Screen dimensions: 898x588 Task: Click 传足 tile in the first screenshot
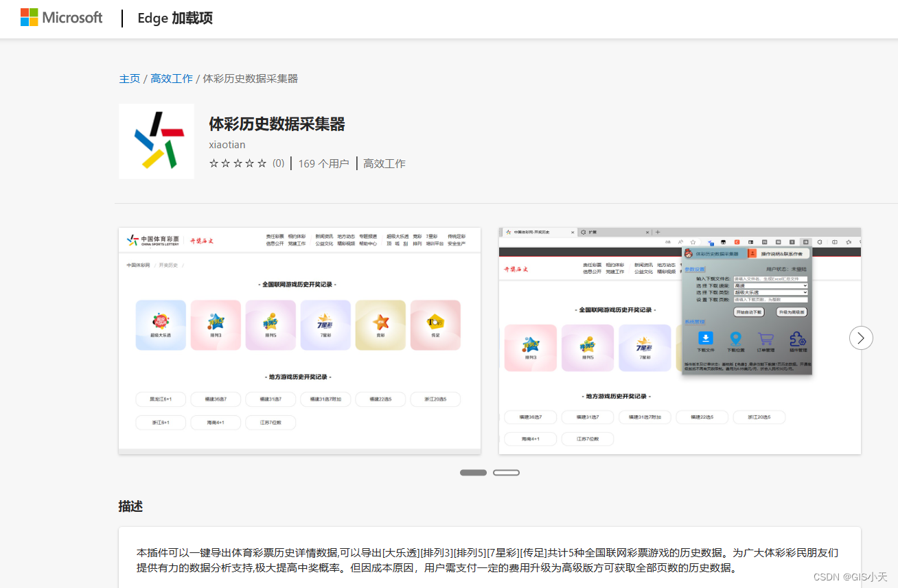[435, 325]
